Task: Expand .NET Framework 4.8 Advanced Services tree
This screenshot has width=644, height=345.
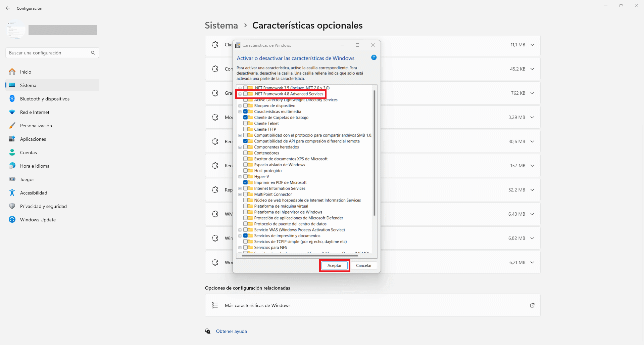Action: pos(240,94)
